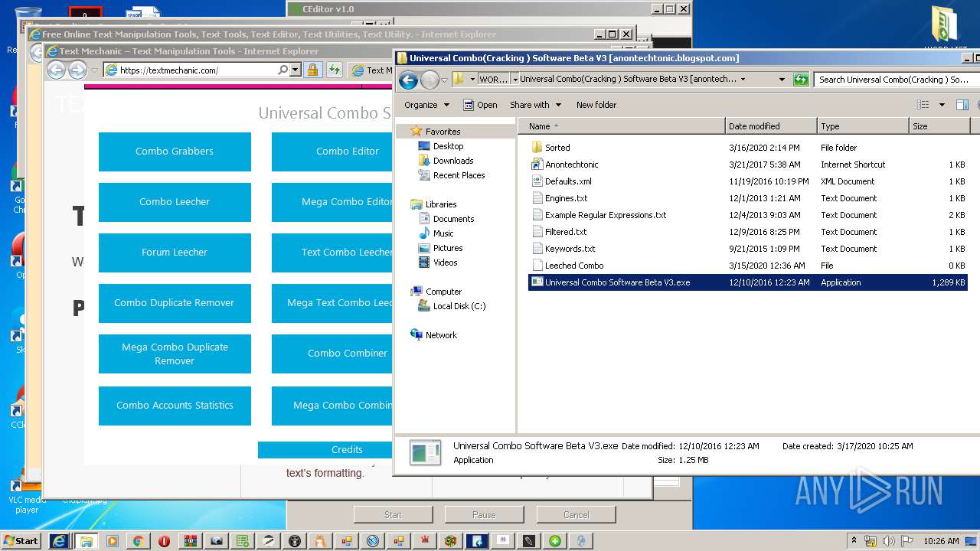Click the Search Universal Combo search box
Image resolution: width=980 pixels, height=551 pixels.
point(896,79)
